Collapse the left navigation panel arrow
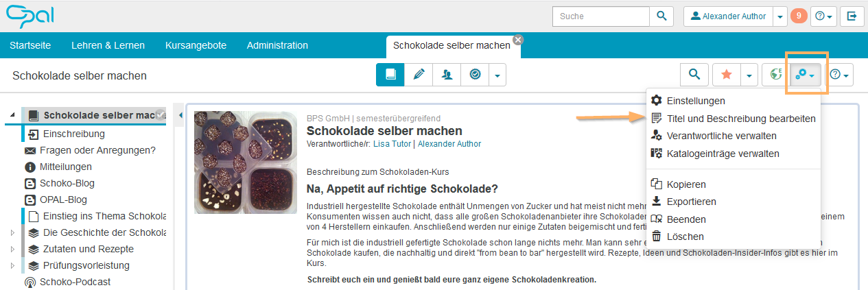This screenshot has width=868, height=290. (x=181, y=115)
